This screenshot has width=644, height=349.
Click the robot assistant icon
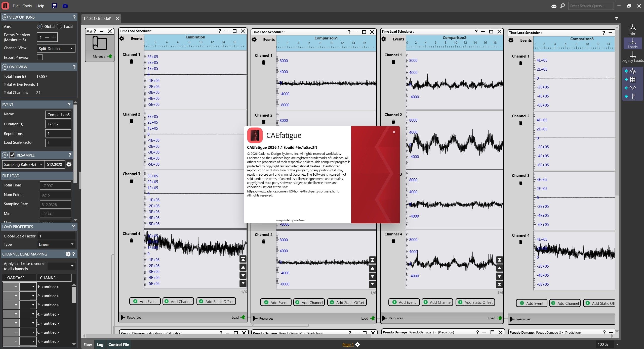554,6
